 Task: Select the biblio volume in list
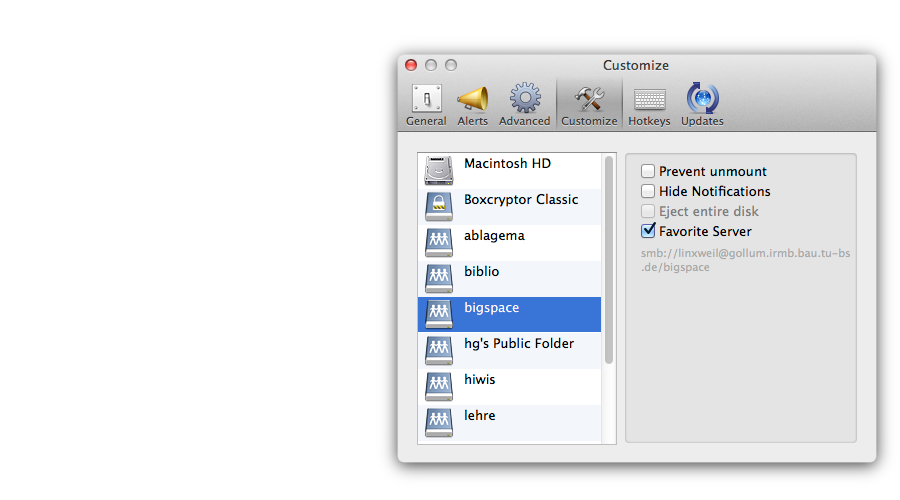[482, 272]
